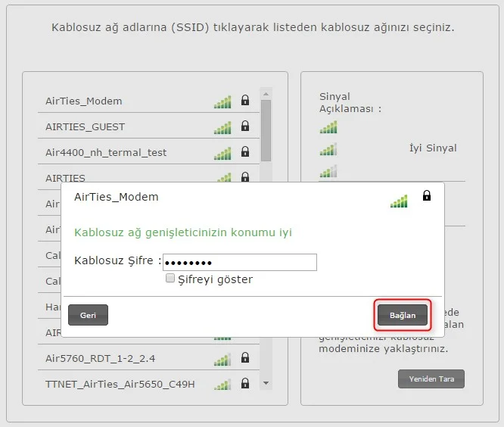Select the Air5760_RDT_1-2_2.4 network

(x=148, y=358)
